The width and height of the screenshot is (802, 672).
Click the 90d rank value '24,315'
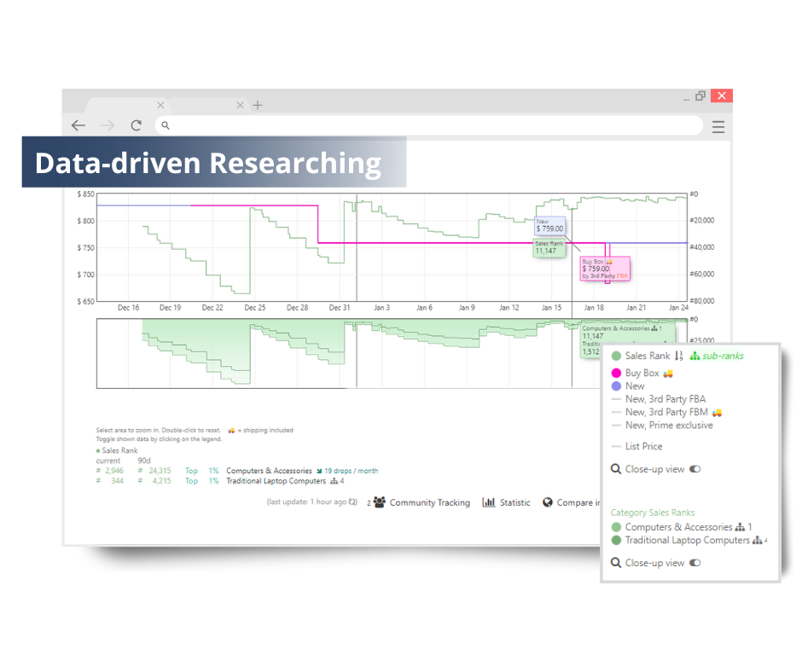[160, 471]
